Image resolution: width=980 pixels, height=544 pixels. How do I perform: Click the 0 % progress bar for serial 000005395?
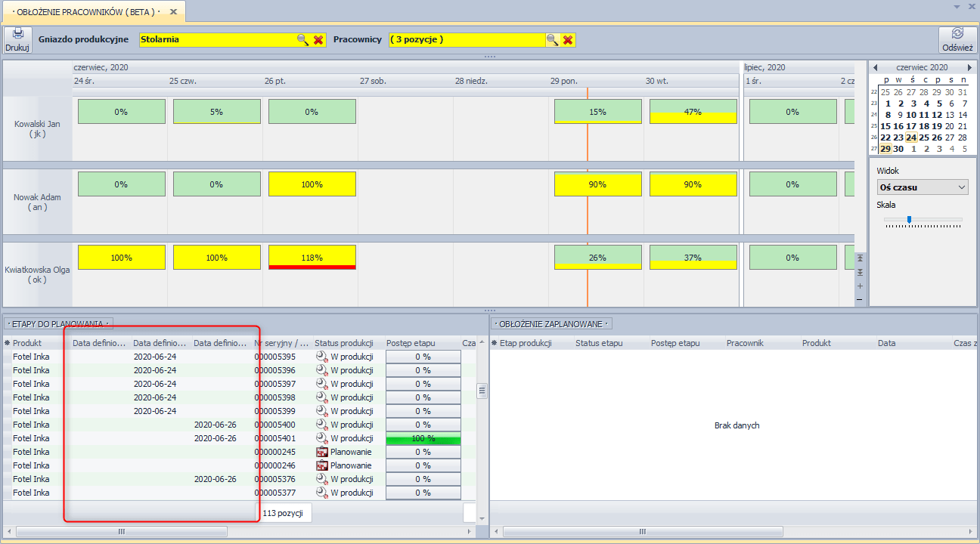(423, 357)
